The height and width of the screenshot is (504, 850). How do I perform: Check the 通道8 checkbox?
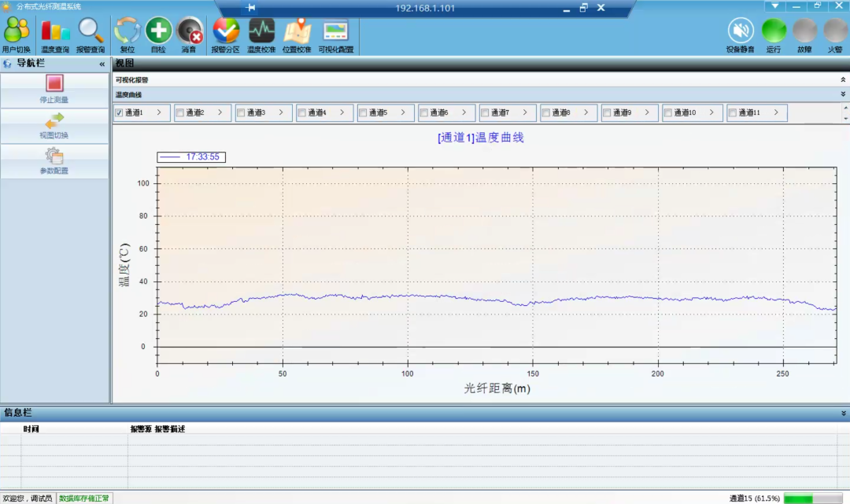546,112
